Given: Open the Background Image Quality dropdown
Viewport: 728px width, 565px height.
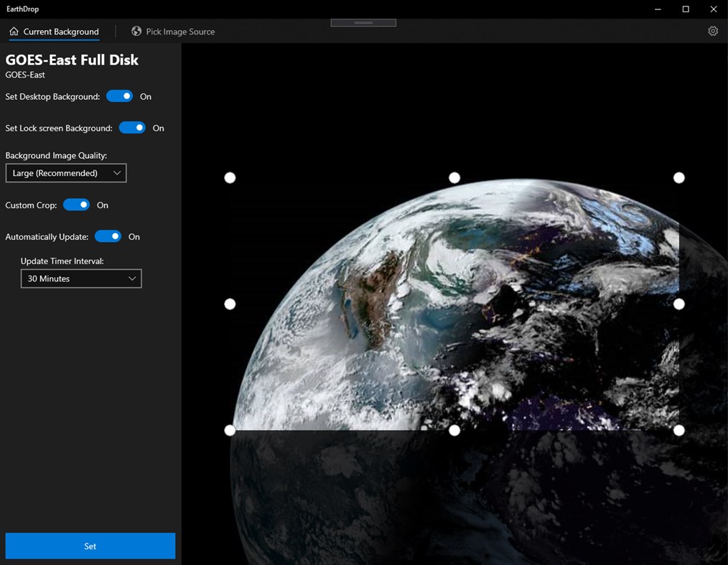Looking at the screenshot, I should click(65, 172).
